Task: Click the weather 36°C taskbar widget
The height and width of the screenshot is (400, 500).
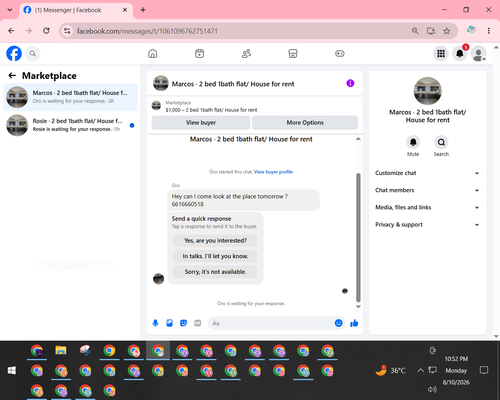Action: coord(390,370)
